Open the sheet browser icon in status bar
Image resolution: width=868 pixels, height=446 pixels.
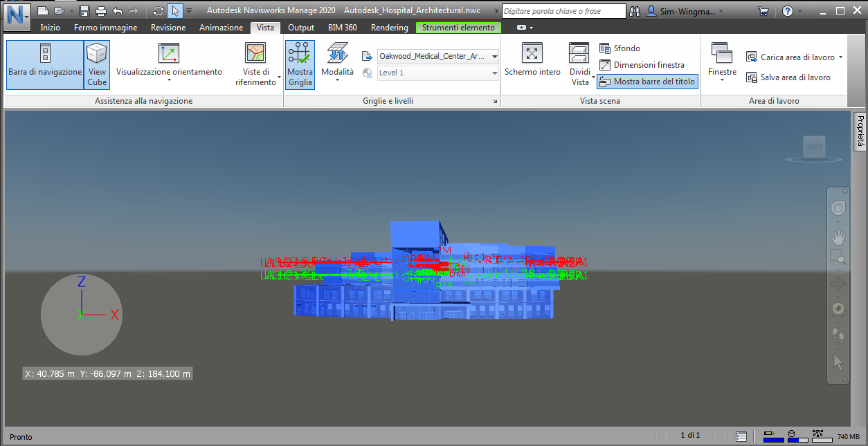[741, 436]
